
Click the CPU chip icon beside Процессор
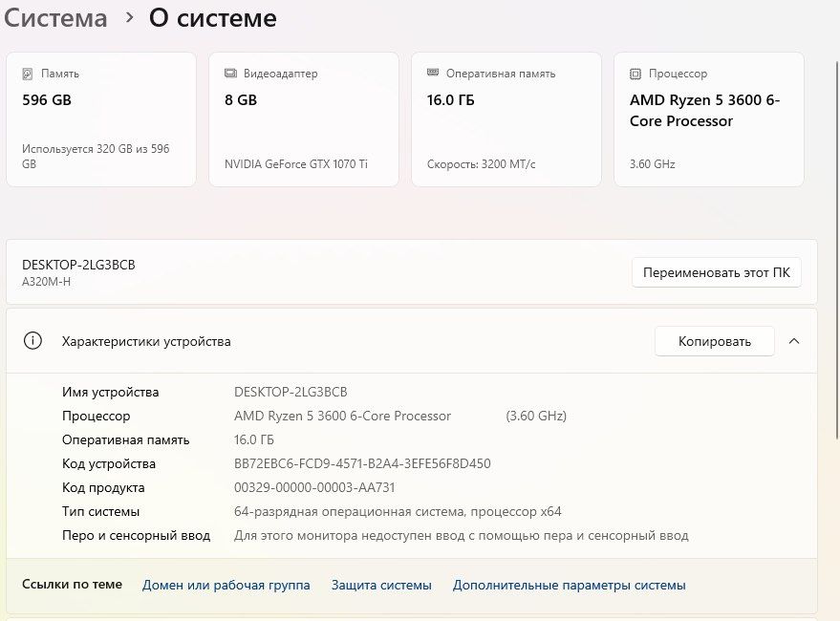coord(635,74)
